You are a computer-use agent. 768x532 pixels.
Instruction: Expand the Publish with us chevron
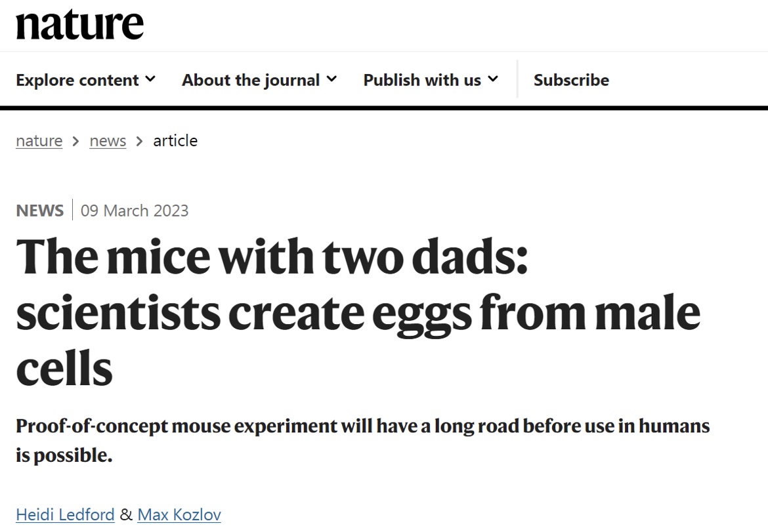click(493, 79)
